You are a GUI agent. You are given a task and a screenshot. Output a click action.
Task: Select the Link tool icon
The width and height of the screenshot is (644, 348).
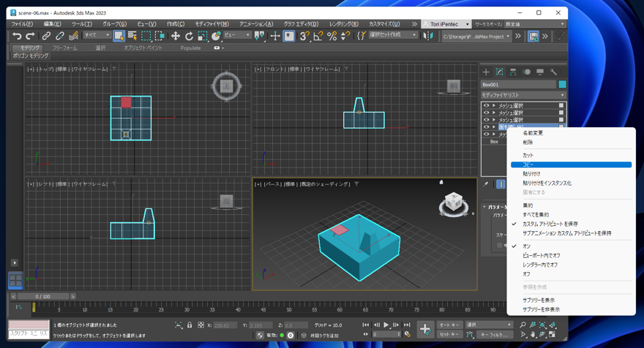pyautogui.click(x=46, y=36)
